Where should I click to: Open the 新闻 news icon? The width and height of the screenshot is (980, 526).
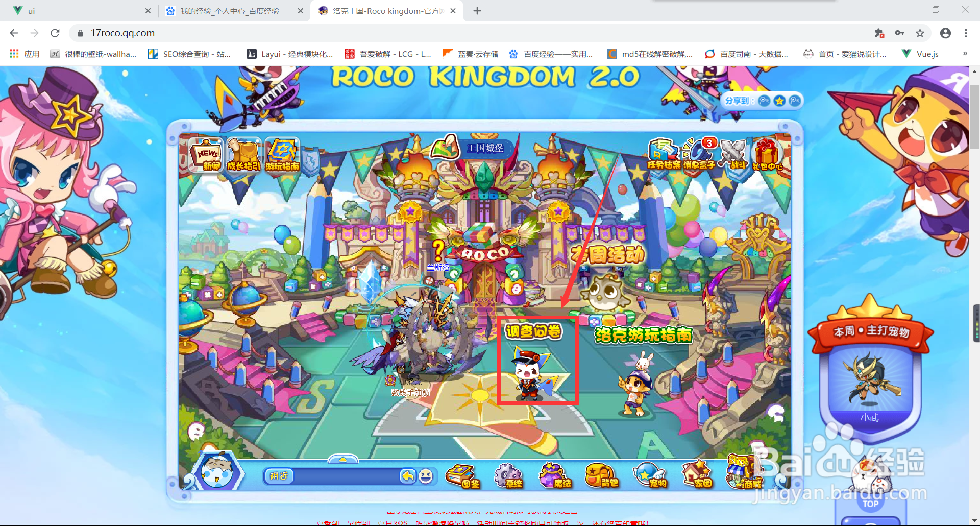206,155
